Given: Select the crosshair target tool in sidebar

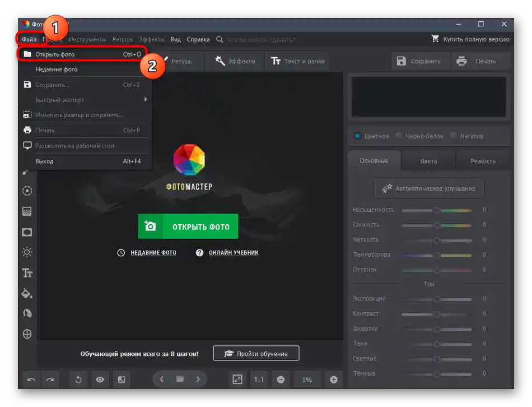Looking at the screenshot, I should click(27, 334).
